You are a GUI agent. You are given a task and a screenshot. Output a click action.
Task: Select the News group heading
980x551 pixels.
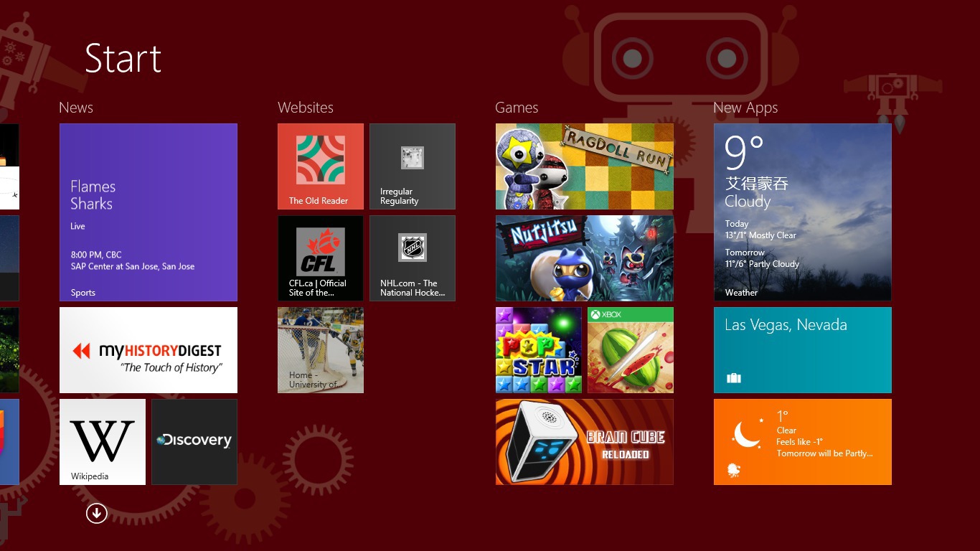76,108
